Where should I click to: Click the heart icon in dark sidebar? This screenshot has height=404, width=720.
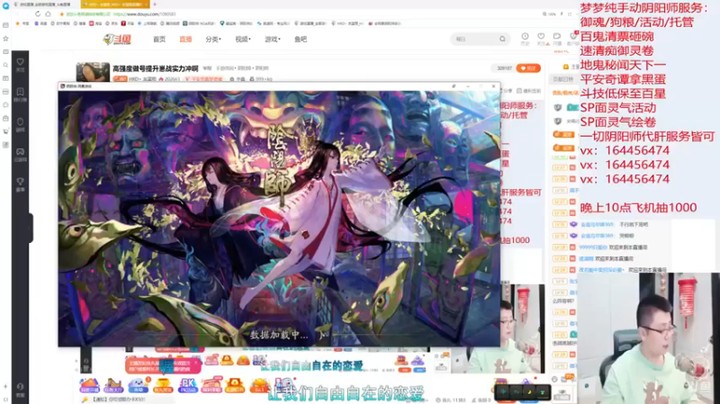click(20, 62)
